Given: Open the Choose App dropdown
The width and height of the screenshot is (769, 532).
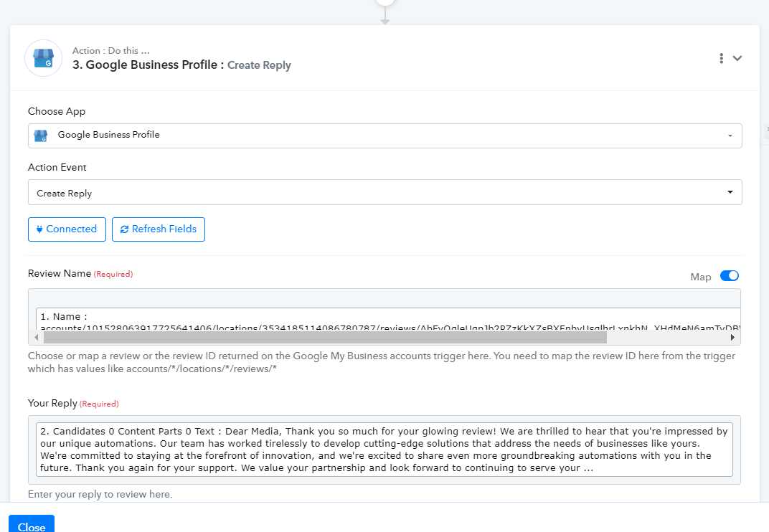Looking at the screenshot, I should 384,136.
